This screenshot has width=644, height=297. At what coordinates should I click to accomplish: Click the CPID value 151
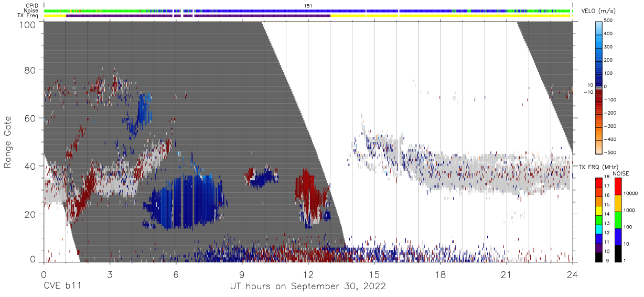308,5
